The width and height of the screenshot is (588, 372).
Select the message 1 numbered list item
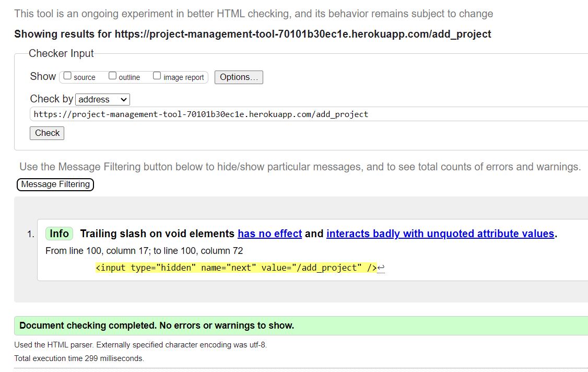29,234
